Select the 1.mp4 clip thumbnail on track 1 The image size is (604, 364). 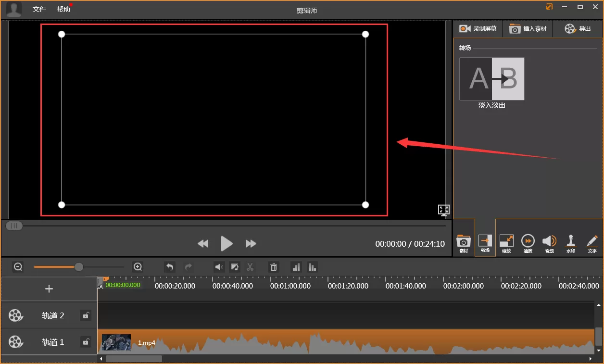pyautogui.click(x=116, y=342)
